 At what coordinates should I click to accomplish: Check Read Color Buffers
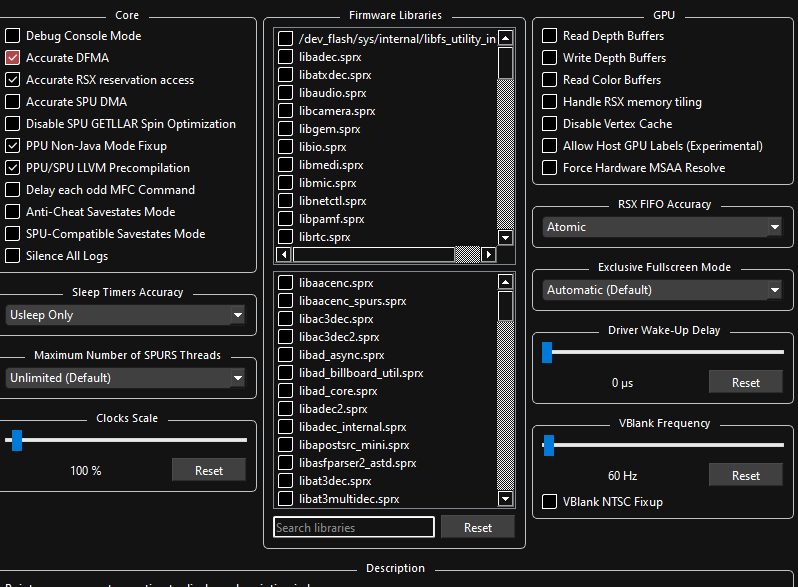549,79
